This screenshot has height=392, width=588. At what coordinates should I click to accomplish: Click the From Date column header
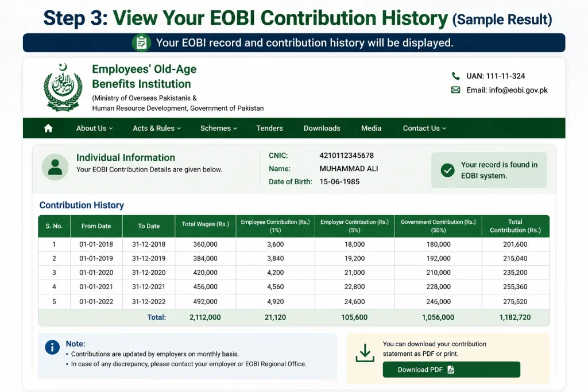[96, 226]
